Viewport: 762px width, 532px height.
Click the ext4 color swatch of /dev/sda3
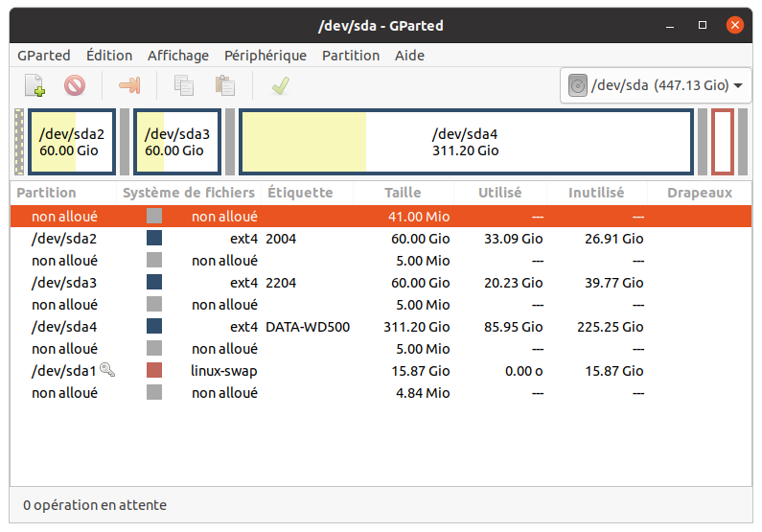154,282
